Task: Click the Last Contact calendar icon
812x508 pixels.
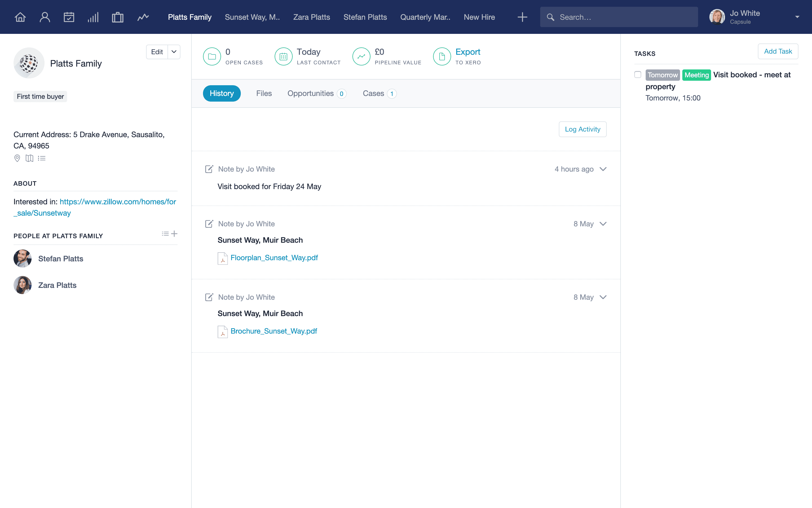Action: 284,56
